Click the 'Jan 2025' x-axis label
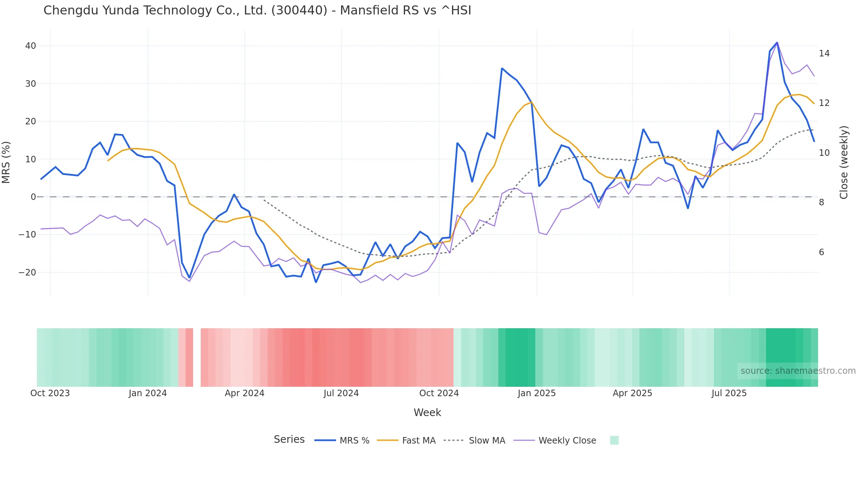 (537, 393)
